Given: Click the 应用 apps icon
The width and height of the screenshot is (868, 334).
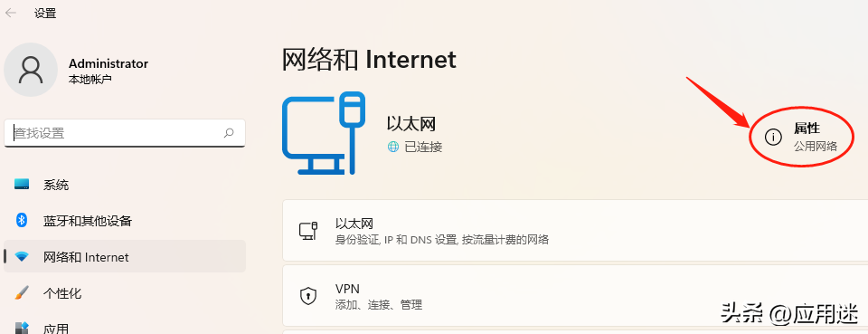Looking at the screenshot, I should [x=22, y=328].
